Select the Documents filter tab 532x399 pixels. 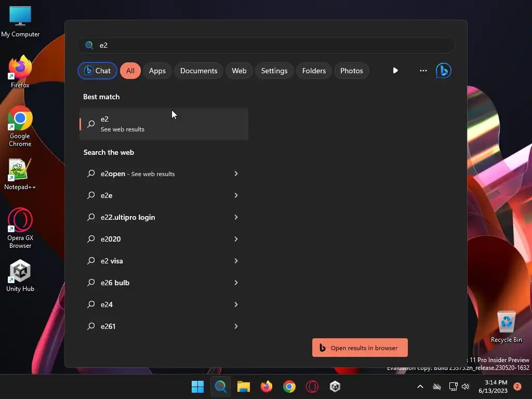click(x=199, y=71)
